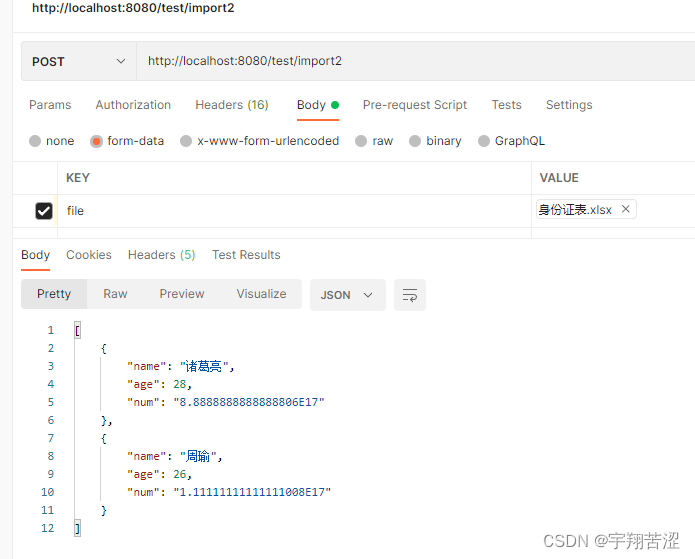Click num value 8.888888888888806E17
The height and width of the screenshot is (559, 695).
click(249, 403)
